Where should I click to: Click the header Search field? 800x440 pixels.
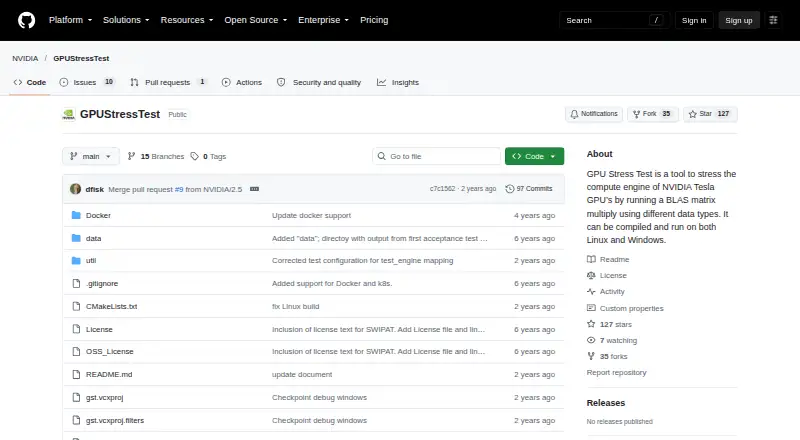click(614, 20)
